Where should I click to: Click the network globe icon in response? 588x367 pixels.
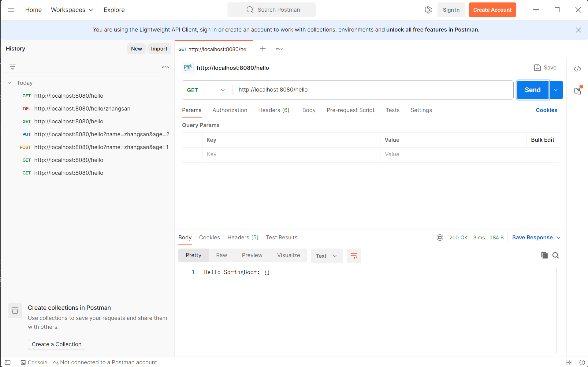(440, 238)
